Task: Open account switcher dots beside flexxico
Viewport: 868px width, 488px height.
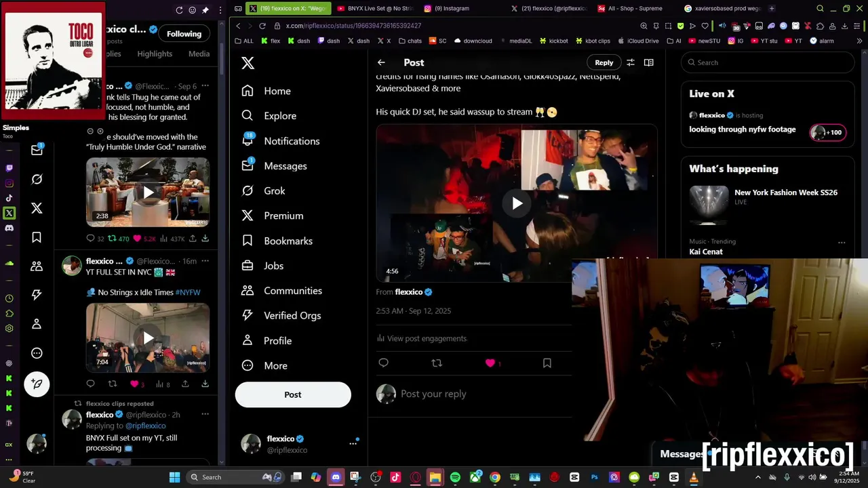Action: tap(353, 443)
